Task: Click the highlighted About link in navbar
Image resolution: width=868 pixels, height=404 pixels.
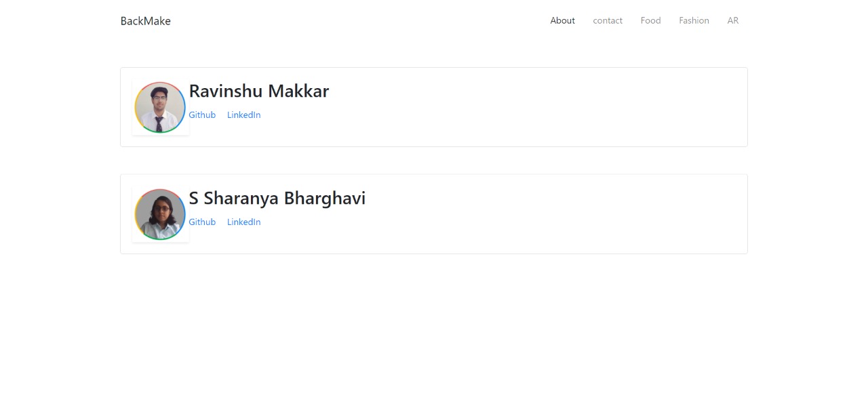Action: [x=562, y=20]
